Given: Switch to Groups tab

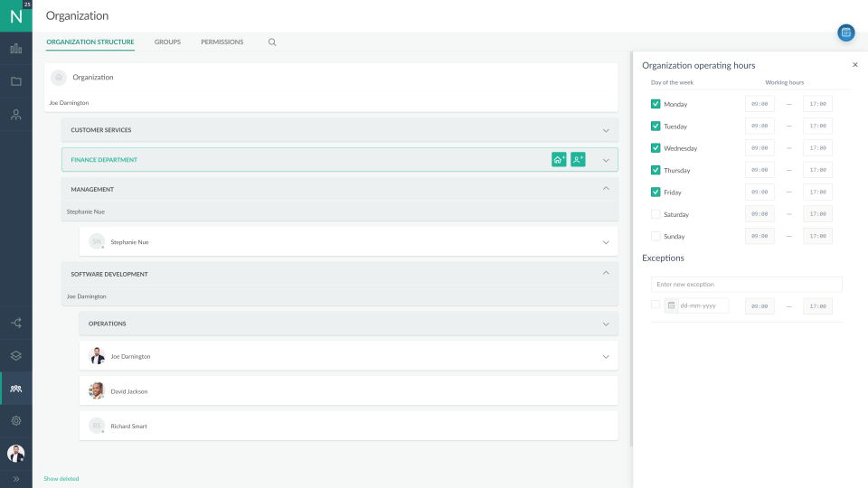Looking at the screenshot, I should [x=167, y=42].
